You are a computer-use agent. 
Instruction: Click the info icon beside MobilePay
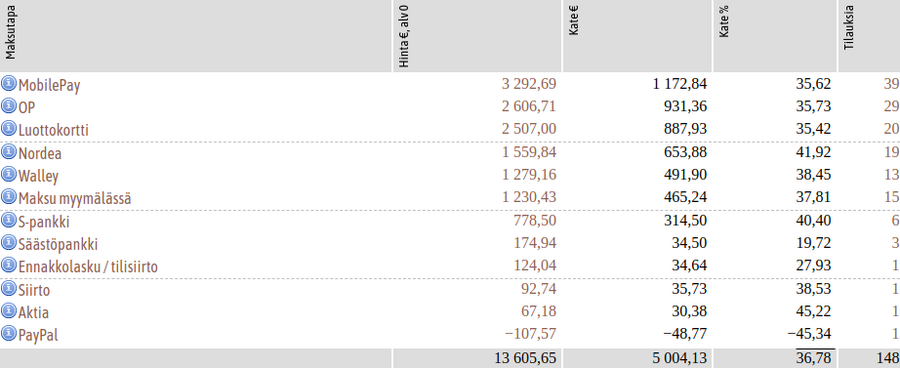[9, 84]
